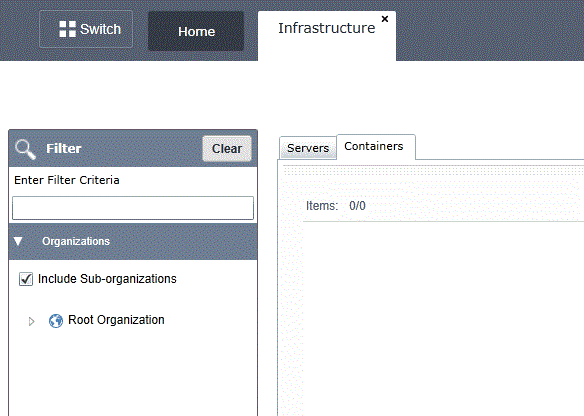This screenshot has height=416, width=584.
Task: Click the Switch grid icon
Action: coord(67,29)
